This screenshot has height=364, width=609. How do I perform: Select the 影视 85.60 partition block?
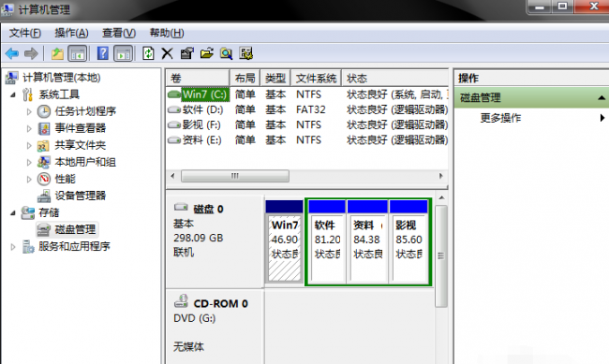[409, 241]
